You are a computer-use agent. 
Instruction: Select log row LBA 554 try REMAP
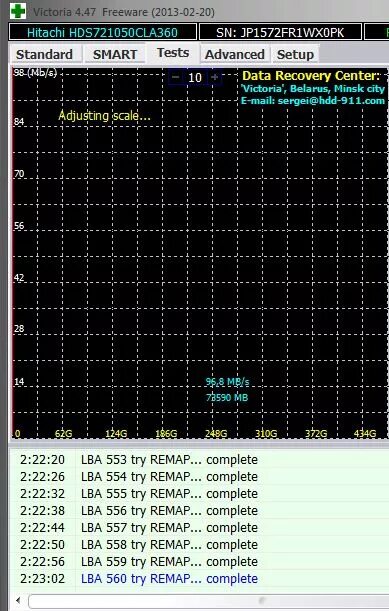199,477
